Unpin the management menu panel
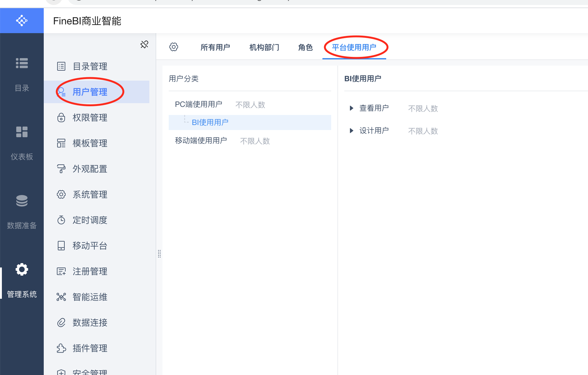 click(x=144, y=44)
